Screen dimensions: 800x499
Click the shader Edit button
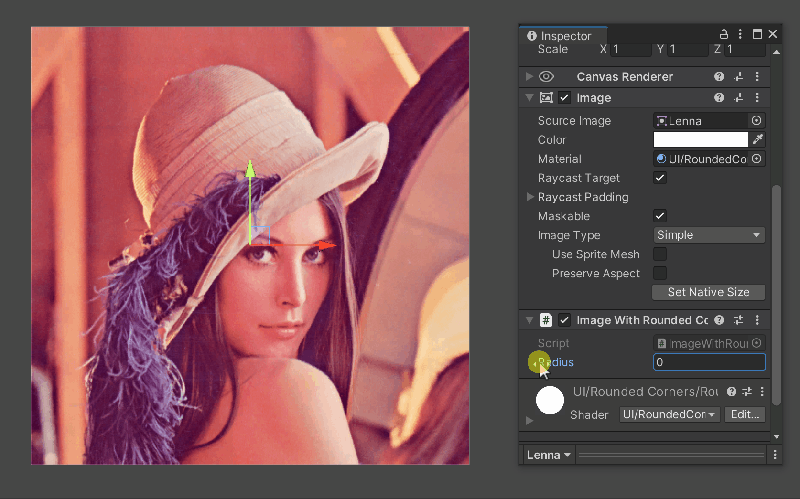[x=745, y=414]
